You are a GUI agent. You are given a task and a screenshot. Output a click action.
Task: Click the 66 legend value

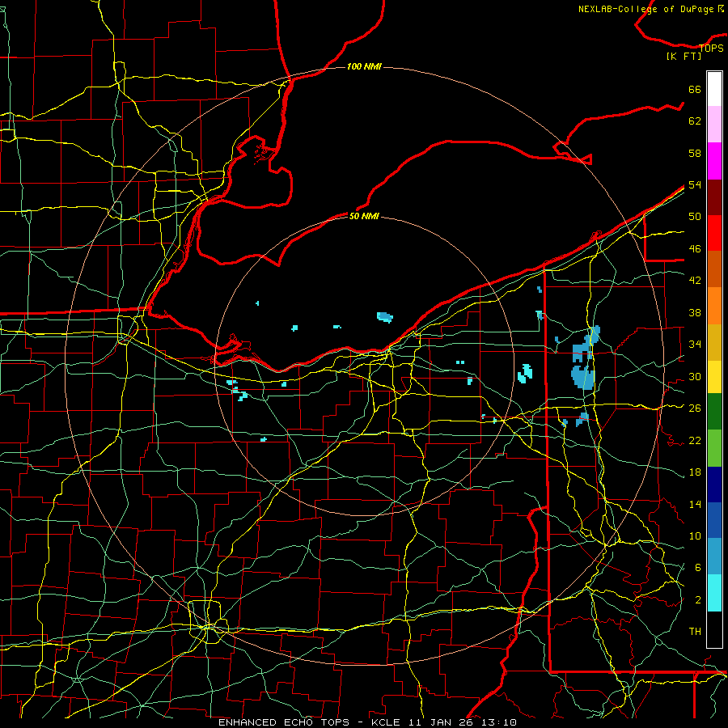coord(695,90)
